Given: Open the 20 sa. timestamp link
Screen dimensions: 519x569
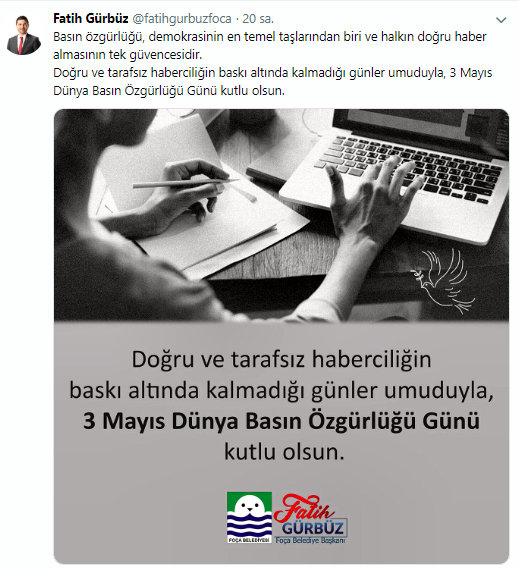Looking at the screenshot, I should [258, 19].
